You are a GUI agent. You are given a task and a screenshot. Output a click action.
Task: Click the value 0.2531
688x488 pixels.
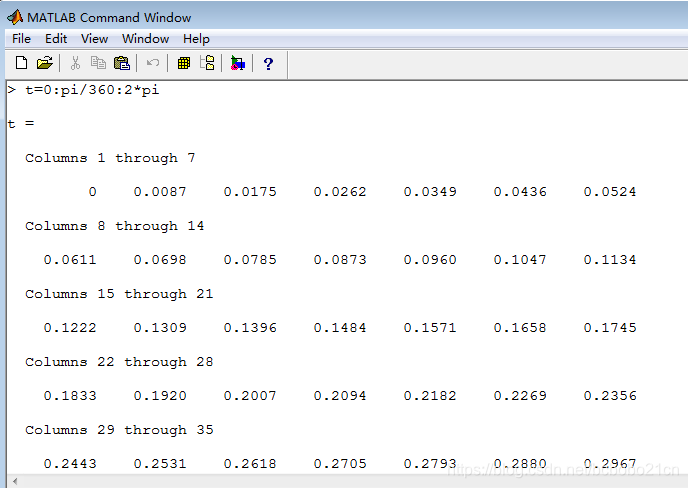click(160, 464)
